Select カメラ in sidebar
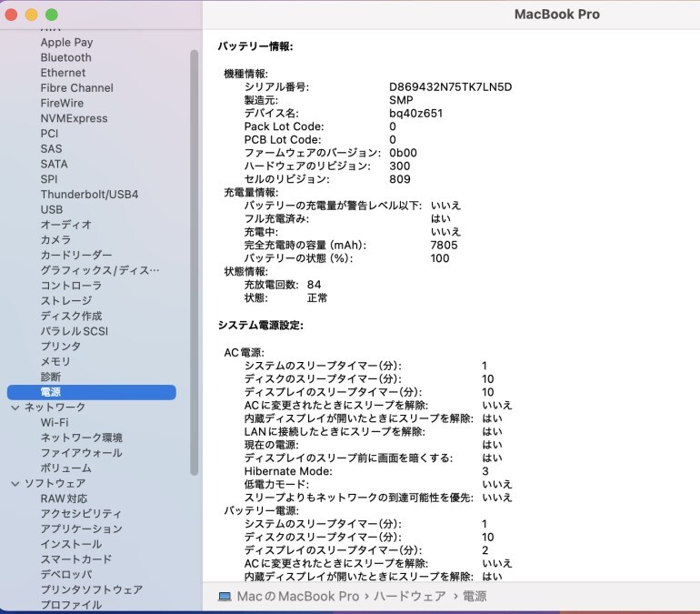Screen dimensions: 700x614 tap(55, 240)
